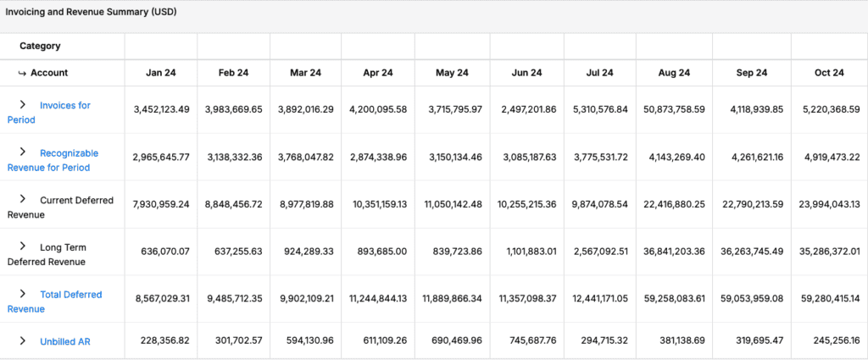The image size is (868, 360).
Task: Open the Total Deferred Revenue link
Action: [x=54, y=302]
